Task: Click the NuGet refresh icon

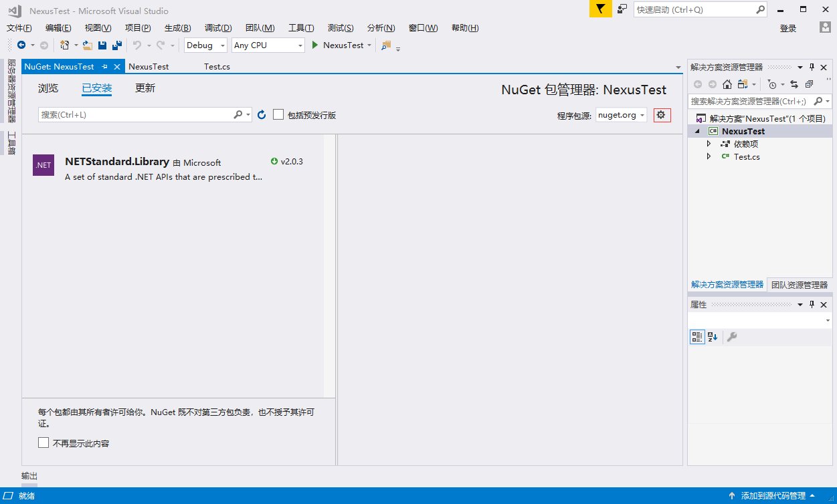Action: click(x=262, y=115)
